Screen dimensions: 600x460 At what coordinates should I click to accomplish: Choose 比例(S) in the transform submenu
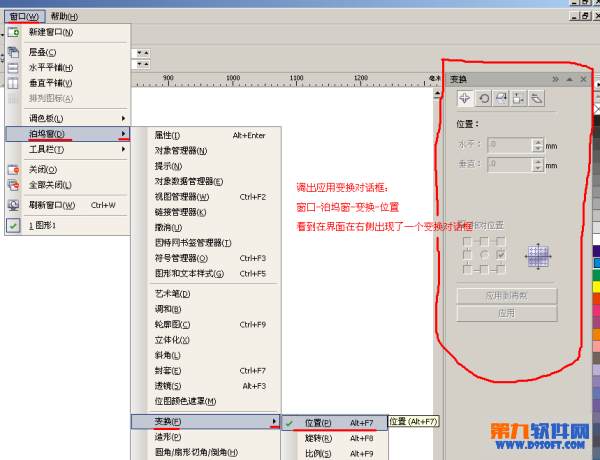tap(335, 453)
